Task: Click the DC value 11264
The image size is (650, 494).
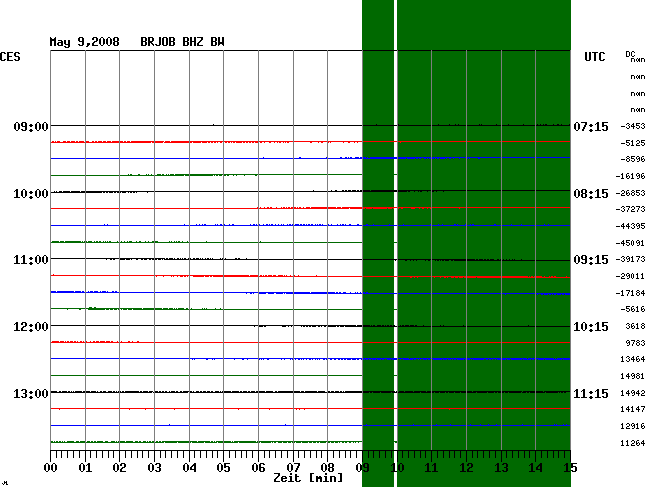Action: coord(633,443)
